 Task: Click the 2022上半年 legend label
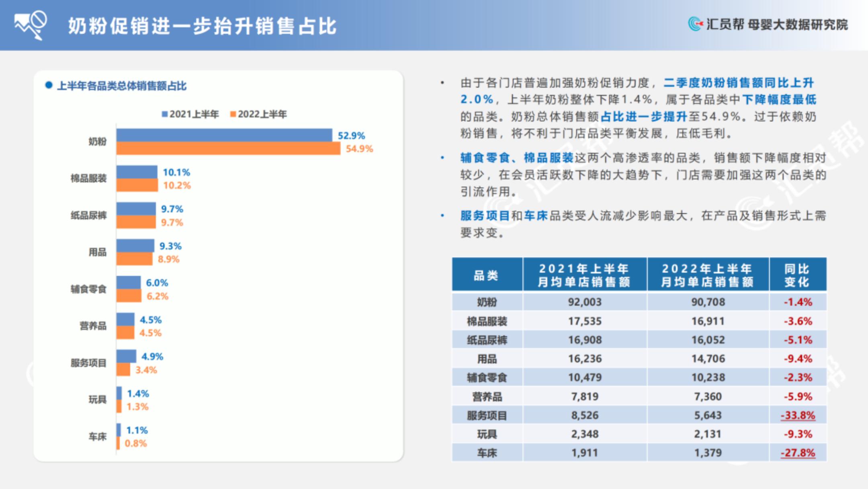point(262,114)
